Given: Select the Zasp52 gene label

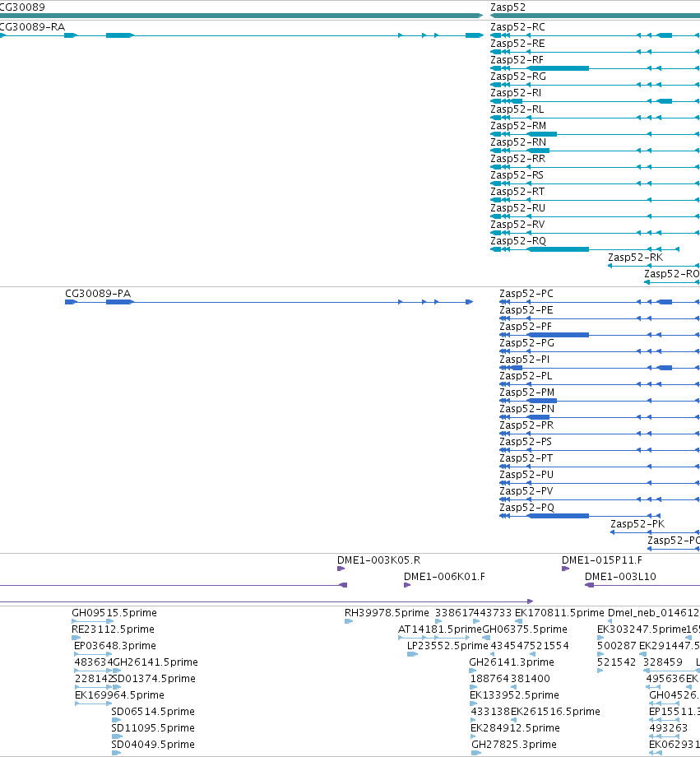Looking at the screenshot, I should 508,7.
